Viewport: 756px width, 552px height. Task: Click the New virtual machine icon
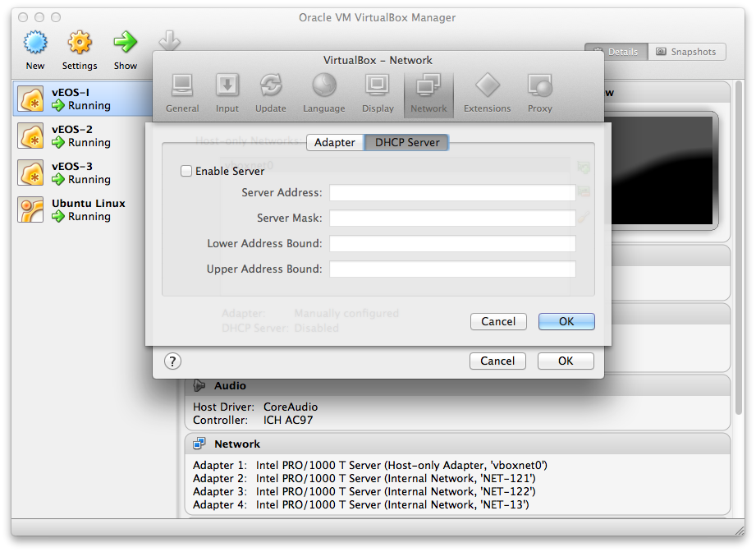pos(35,43)
